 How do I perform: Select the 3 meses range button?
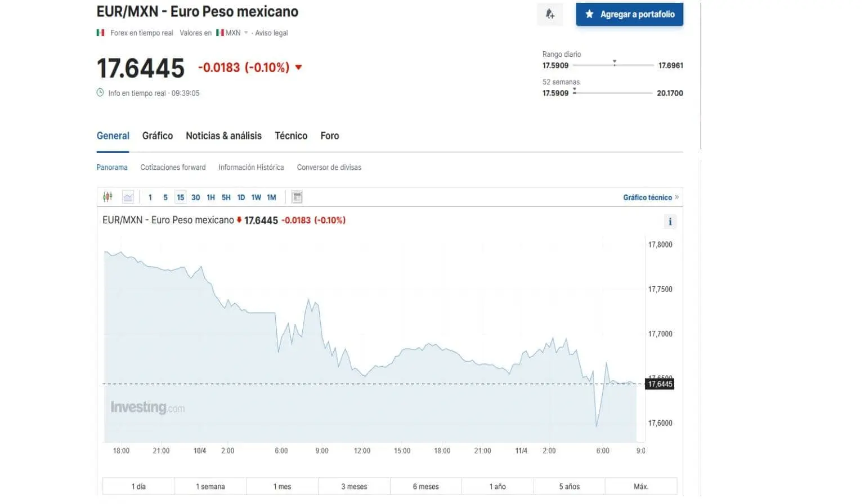[354, 487]
